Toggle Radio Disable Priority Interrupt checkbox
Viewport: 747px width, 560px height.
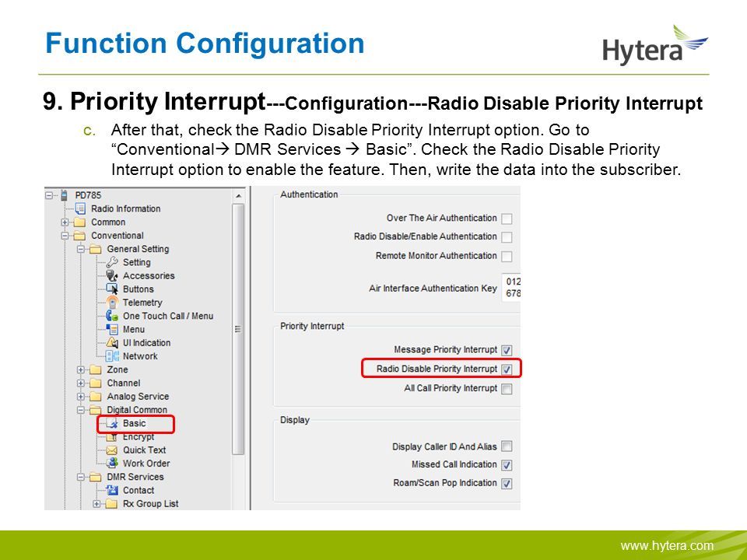click(x=507, y=369)
